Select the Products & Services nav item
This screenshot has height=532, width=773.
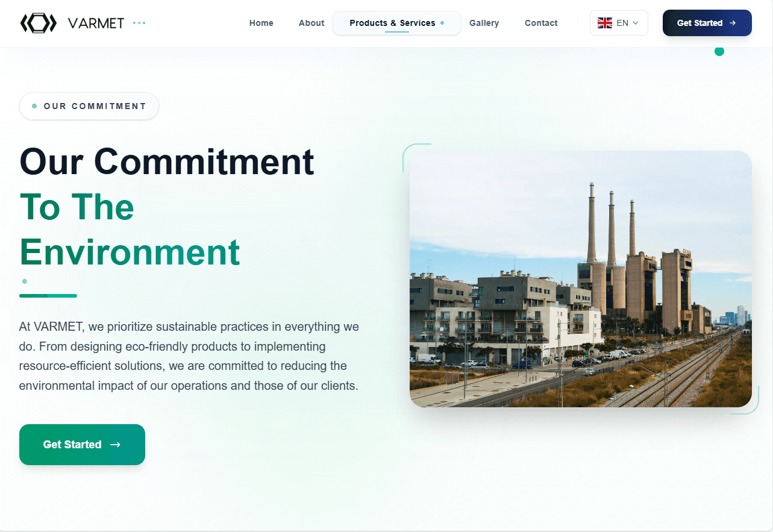[x=392, y=23]
